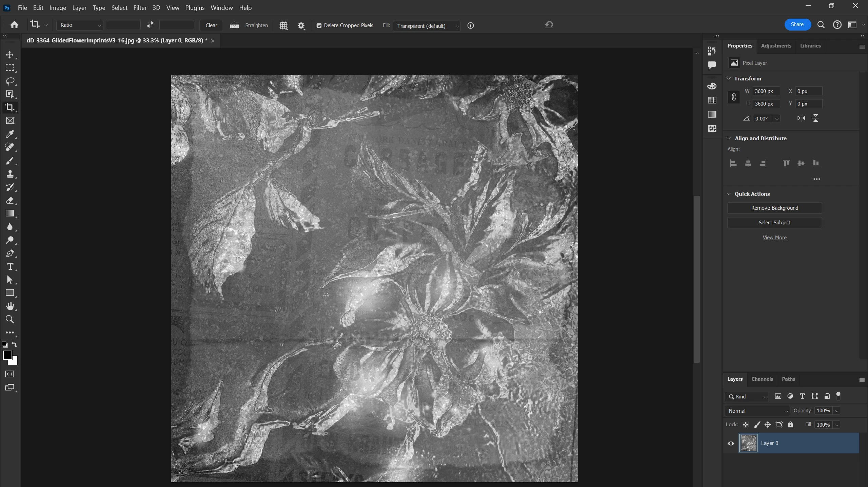Collapse the Quick Actions section

click(729, 194)
